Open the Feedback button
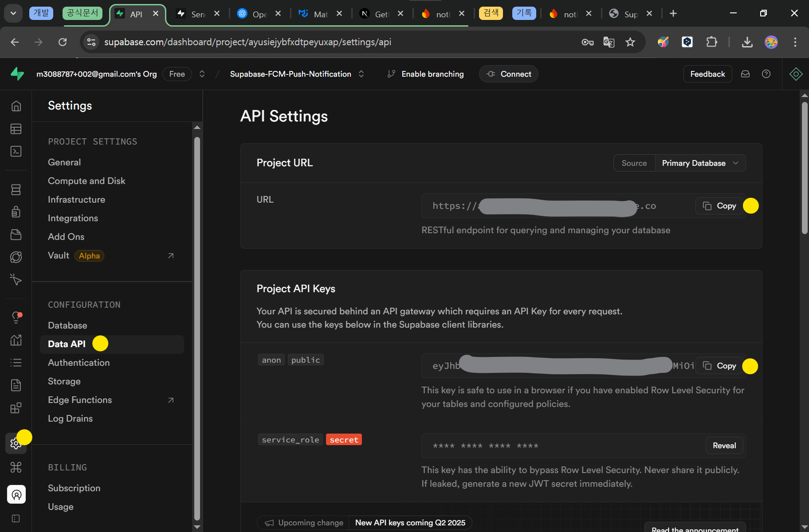This screenshot has height=532, width=809. (707, 74)
